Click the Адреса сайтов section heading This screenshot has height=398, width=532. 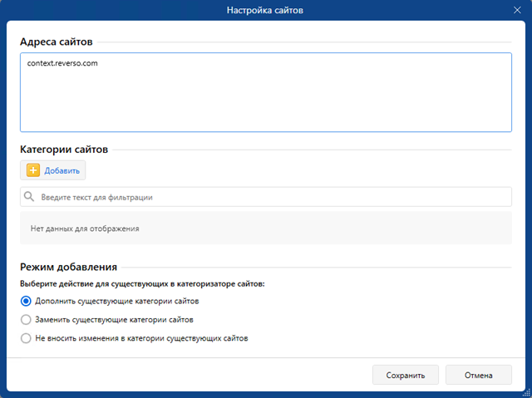[57, 42]
